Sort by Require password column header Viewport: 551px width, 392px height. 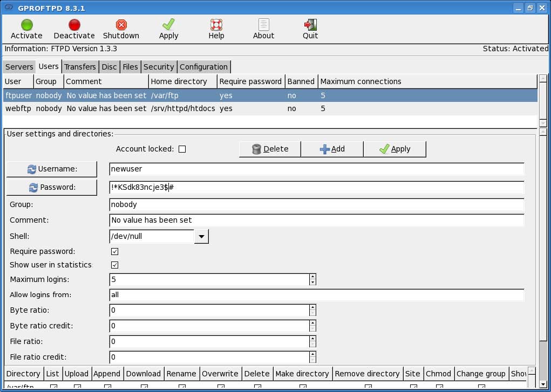click(251, 81)
